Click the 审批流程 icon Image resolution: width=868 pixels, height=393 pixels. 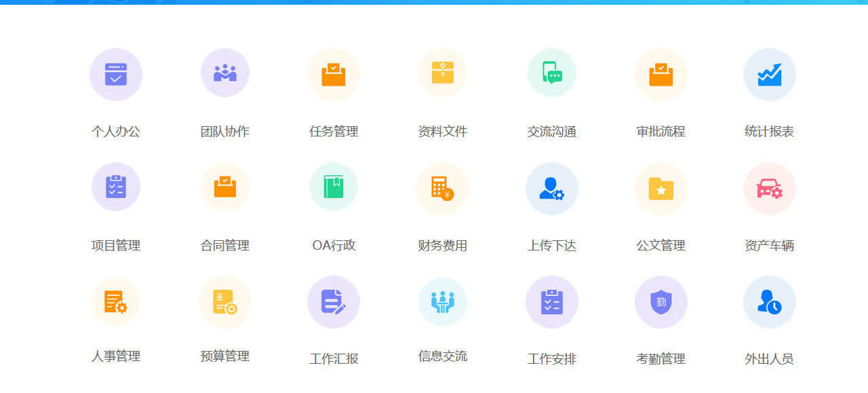[661, 75]
